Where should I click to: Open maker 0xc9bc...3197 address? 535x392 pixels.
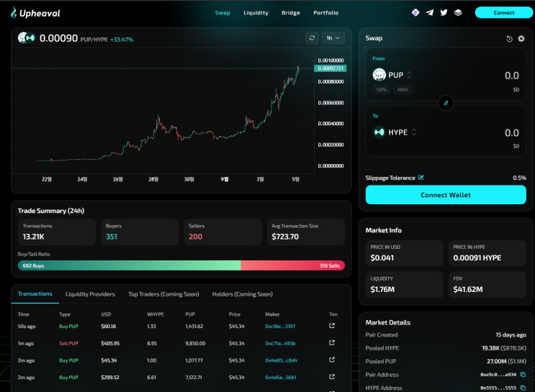coord(280,327)
